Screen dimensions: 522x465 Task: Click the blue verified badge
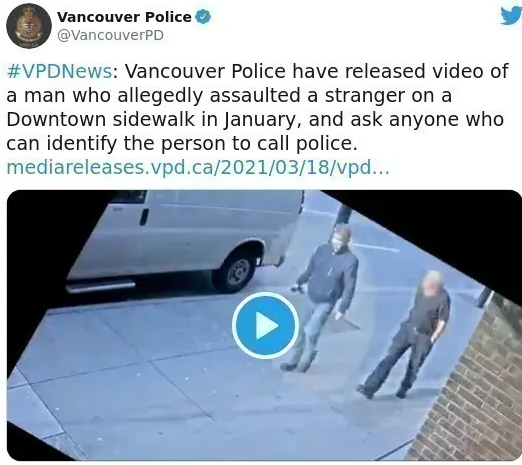pos(203,17)
